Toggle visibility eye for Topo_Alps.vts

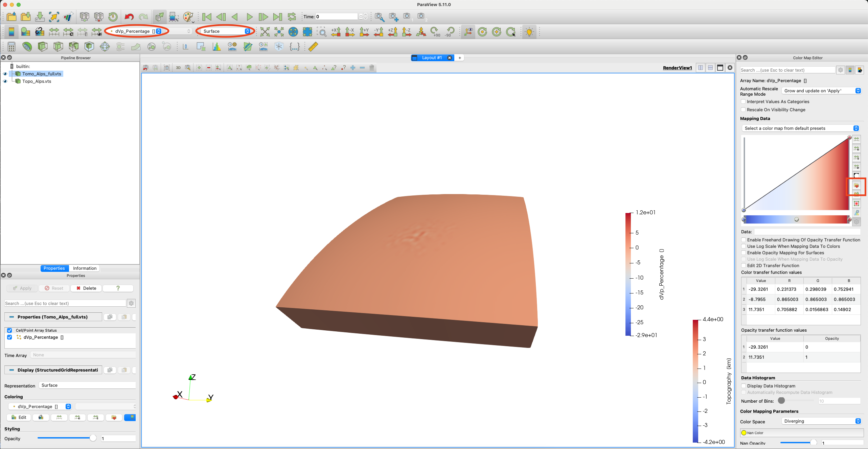(x=5, y=81)
